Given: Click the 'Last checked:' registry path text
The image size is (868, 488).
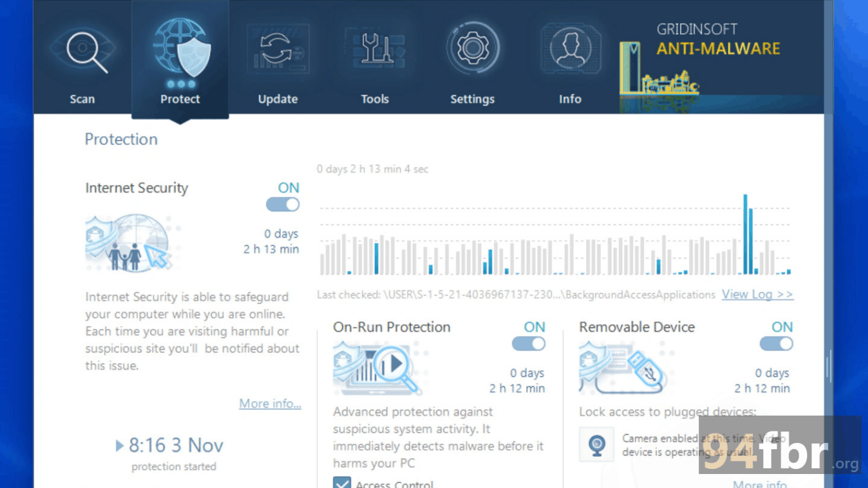Looking at the screenshot, I should 516,295.
